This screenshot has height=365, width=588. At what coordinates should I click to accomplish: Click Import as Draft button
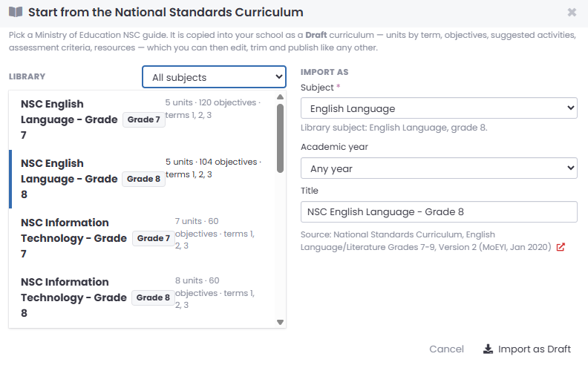[x=527, y=349]
